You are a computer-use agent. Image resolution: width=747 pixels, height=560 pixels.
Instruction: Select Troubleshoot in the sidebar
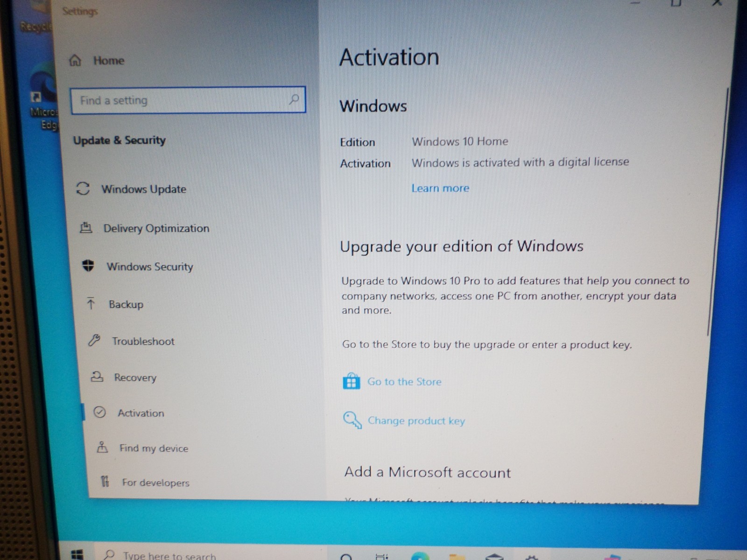point(143,341)
